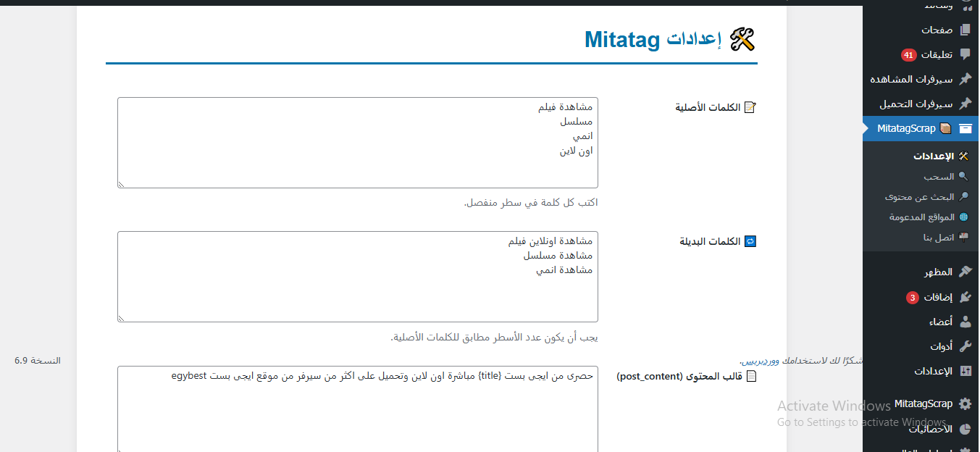The image size is (980, 452).
Task: Open البحث عن محتوى submenu item
Action: pyautogui.click(x=919, y=196)
